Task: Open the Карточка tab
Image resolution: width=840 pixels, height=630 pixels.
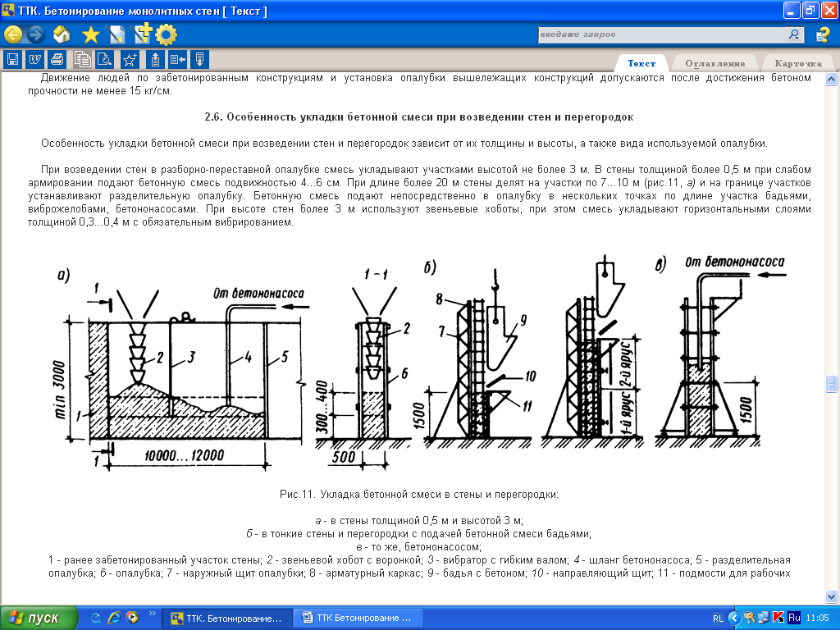Action: click(x=797, y=63)
